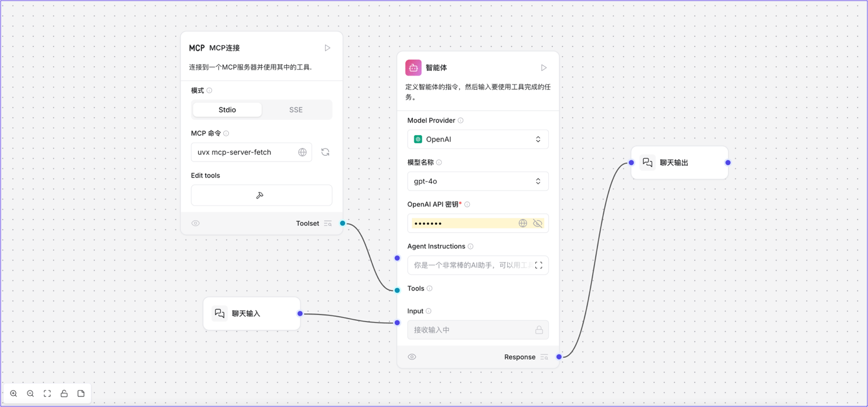Select the Stdio mode tab
The image size is (868, 407).
(227, 110)
